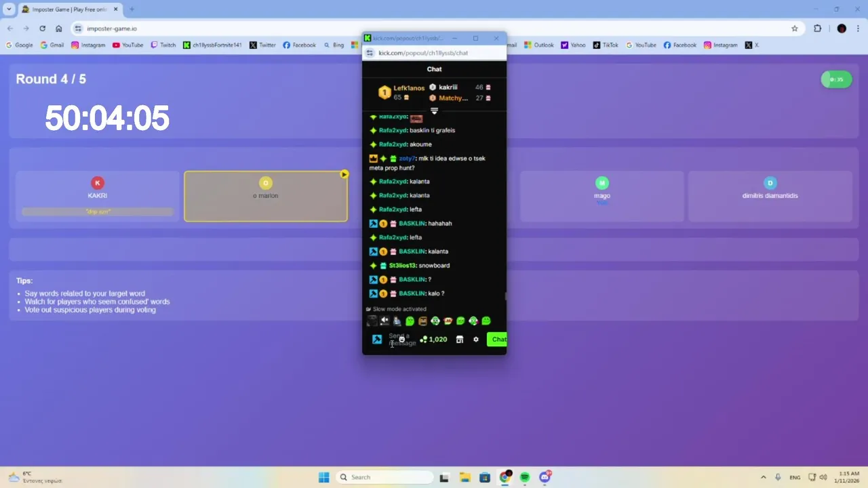Open the Kick chat shop icon

(x=459, y=340)
